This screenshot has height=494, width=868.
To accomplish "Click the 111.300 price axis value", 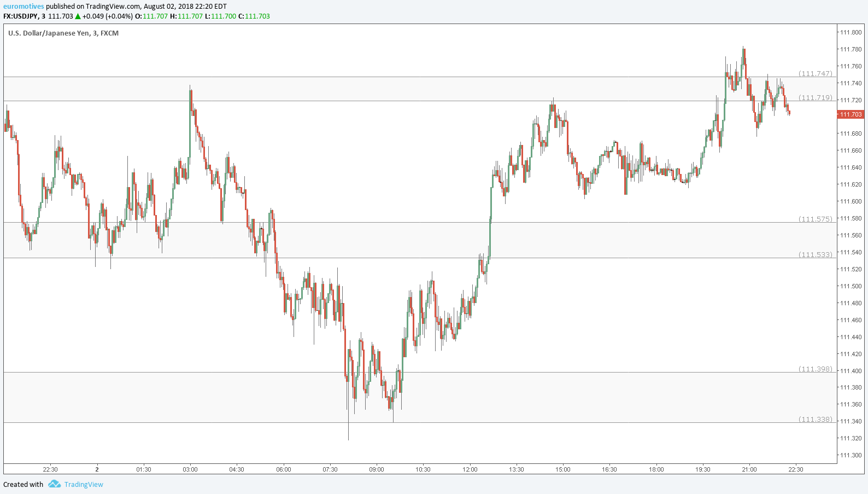I will (x=851, y=455).
